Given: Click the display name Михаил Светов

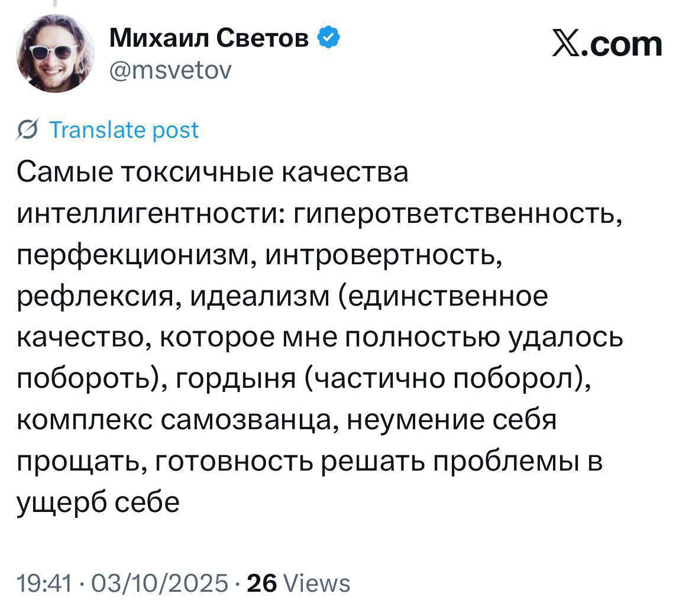Looking at the screenshot, I should tap(209, 38).
